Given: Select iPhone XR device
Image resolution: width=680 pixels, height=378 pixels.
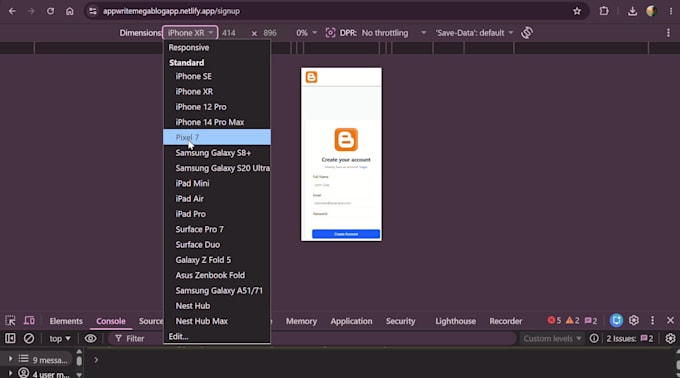Looking at the screenshot, I should pos(217,91).
